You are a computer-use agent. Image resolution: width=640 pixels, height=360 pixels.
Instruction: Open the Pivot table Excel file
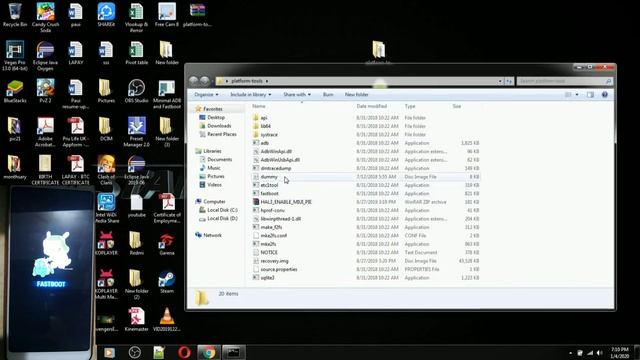coord(136,53)
